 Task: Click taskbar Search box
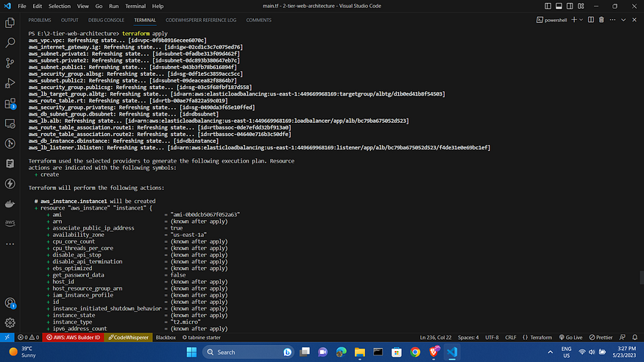click(248, 352)
